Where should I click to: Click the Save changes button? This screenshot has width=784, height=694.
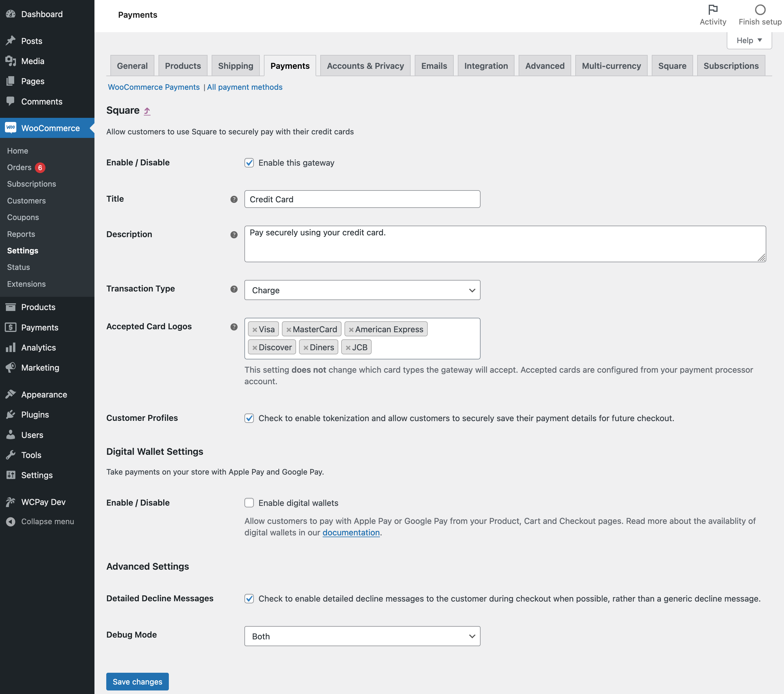pos(137,681)
